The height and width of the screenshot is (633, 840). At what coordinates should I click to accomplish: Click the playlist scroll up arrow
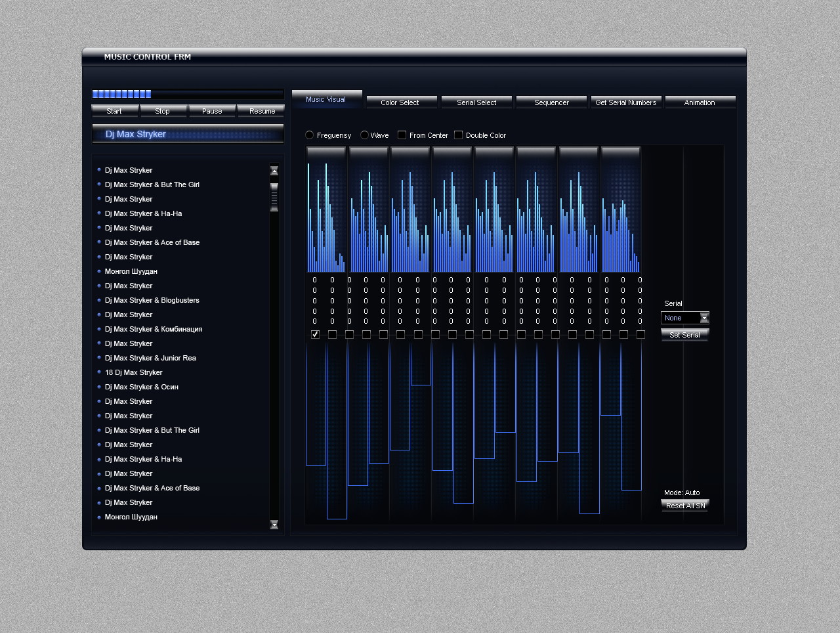click(x=274, y=171)
